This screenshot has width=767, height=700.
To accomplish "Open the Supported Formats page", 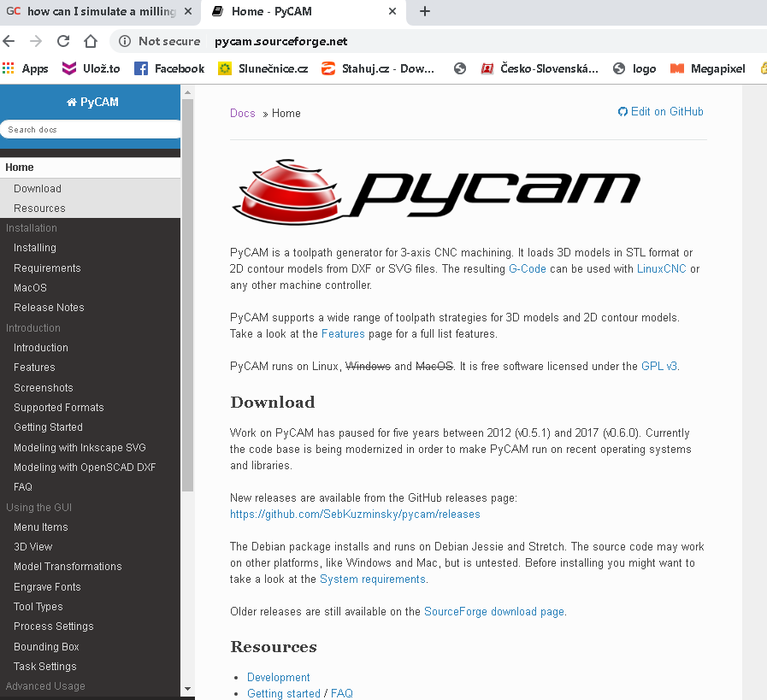I will click(x=59, y=407).
